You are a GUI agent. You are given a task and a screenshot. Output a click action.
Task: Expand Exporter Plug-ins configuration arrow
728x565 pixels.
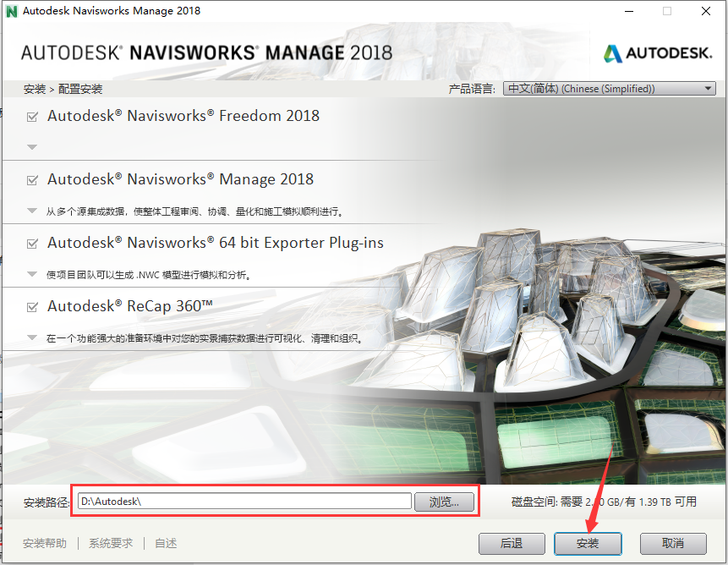pos(32,274)
